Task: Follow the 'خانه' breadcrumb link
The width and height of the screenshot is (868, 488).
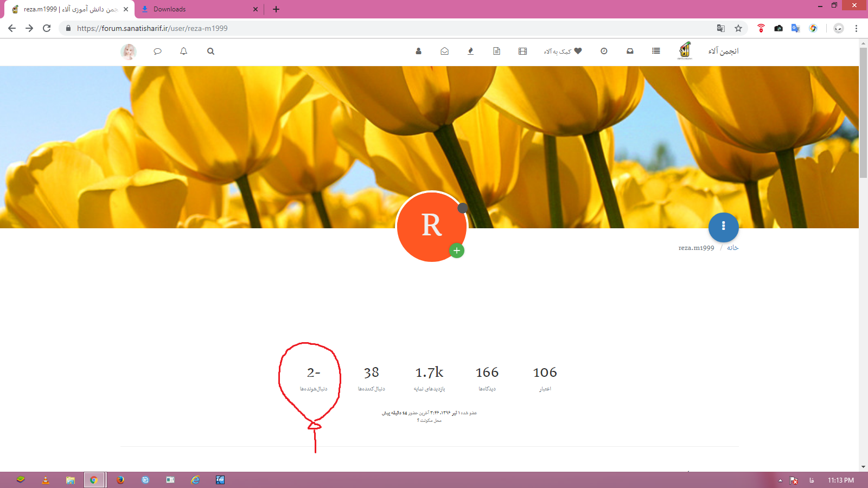Action: pyautogui.click(x=733, y=248)
